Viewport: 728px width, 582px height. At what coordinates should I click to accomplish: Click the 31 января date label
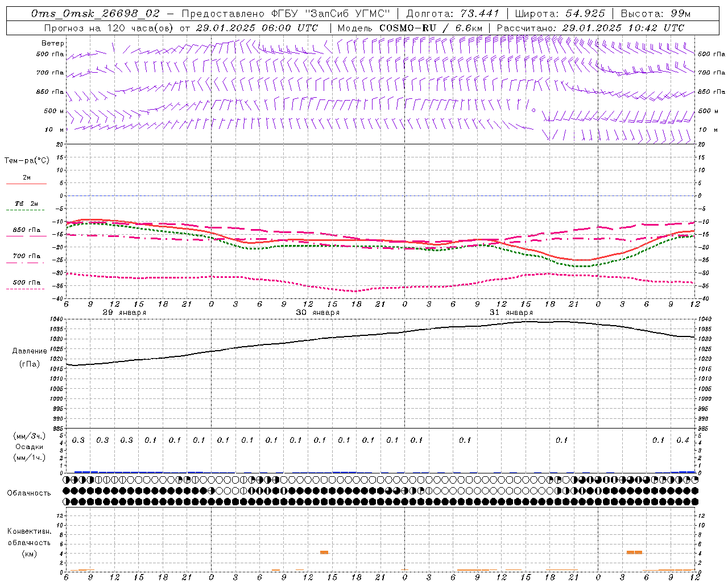511,313
